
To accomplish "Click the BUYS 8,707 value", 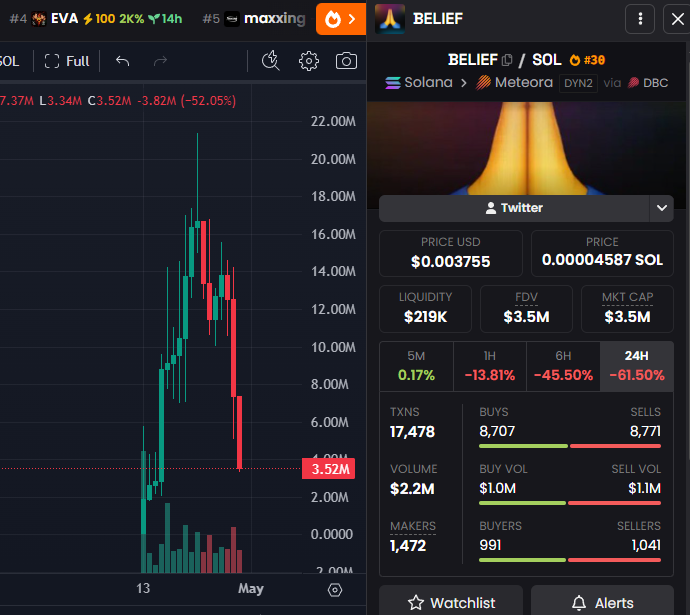I will pyautogui.click(x=497, y=431).
